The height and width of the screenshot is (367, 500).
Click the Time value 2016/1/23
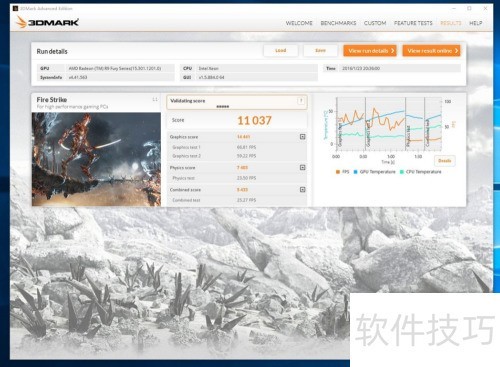coord(361,68)
